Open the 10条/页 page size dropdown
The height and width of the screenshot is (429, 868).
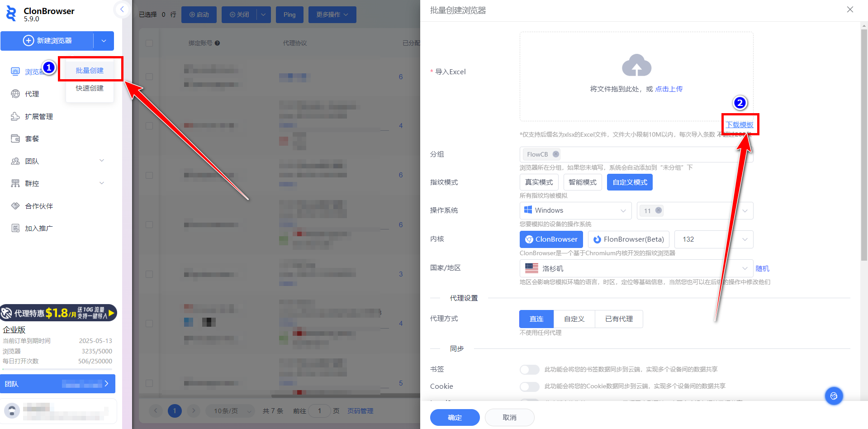230,411
